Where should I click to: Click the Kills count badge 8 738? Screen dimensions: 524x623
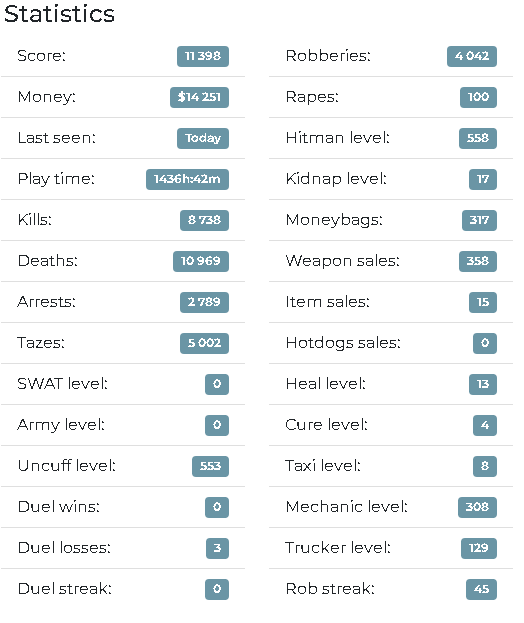[x=204, y=220]
